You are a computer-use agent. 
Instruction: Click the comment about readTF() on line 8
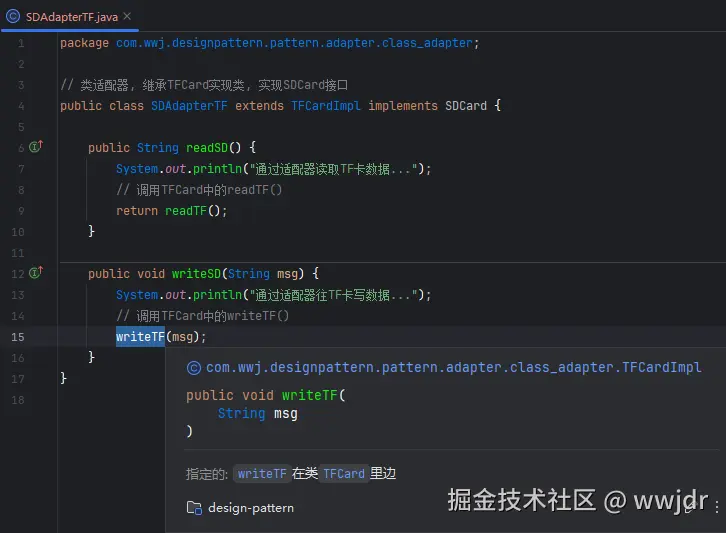[x=199, y=190]
